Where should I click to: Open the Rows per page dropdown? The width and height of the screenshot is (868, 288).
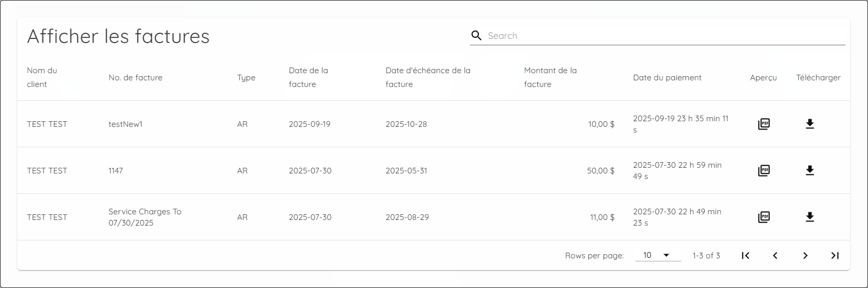tap(657, 255)
